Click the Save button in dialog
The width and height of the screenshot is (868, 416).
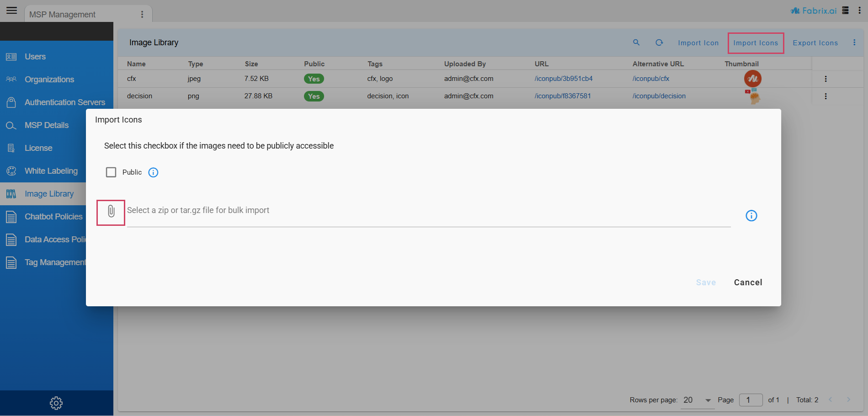(706, 283)
